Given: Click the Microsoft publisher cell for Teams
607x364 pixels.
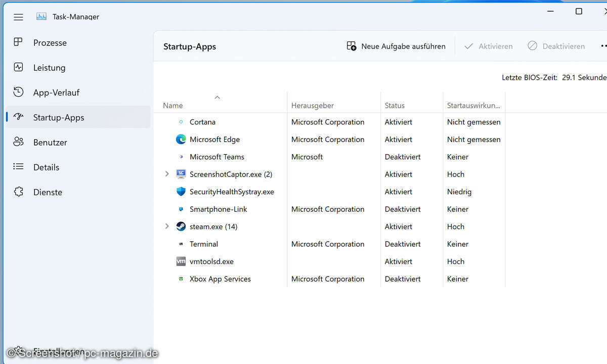Looking at the screenshot, I should [307, 157].
